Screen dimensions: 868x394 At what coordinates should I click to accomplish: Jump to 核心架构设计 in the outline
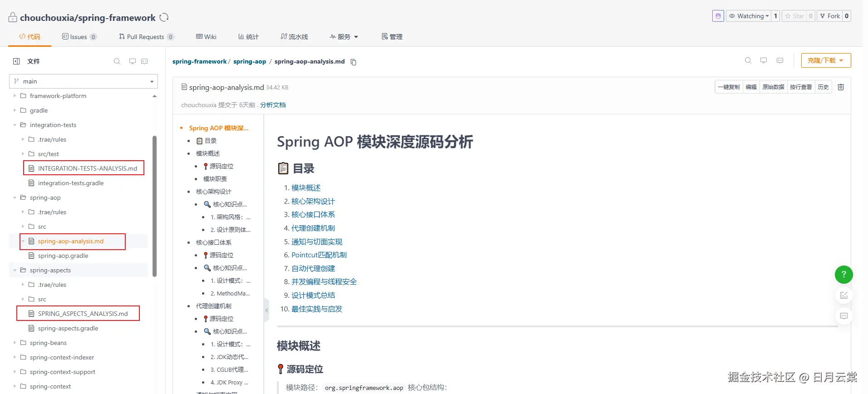(213, 192)
